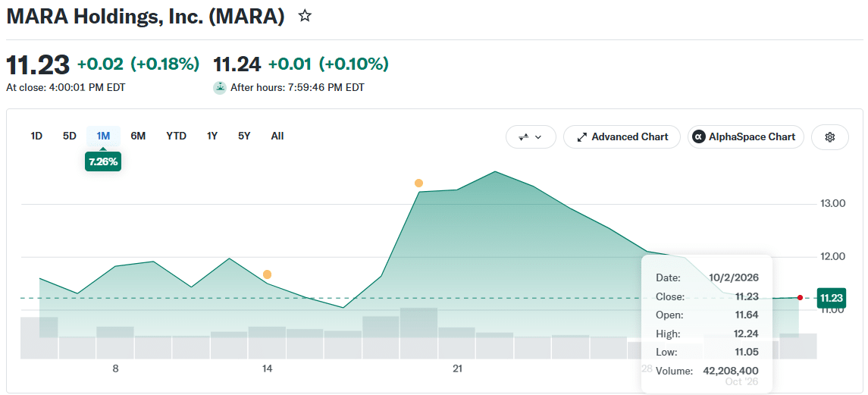Image resolution: width=868 pixels, height=395 pixels.
Task: Click the +0.02 (+0.18%) change value
Action: pos(139,64)
